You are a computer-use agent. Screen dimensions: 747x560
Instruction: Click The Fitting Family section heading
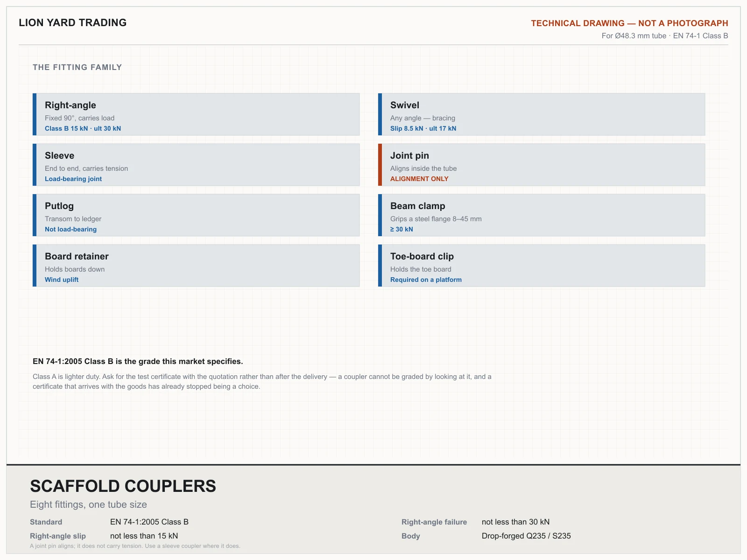coord(78,67)
